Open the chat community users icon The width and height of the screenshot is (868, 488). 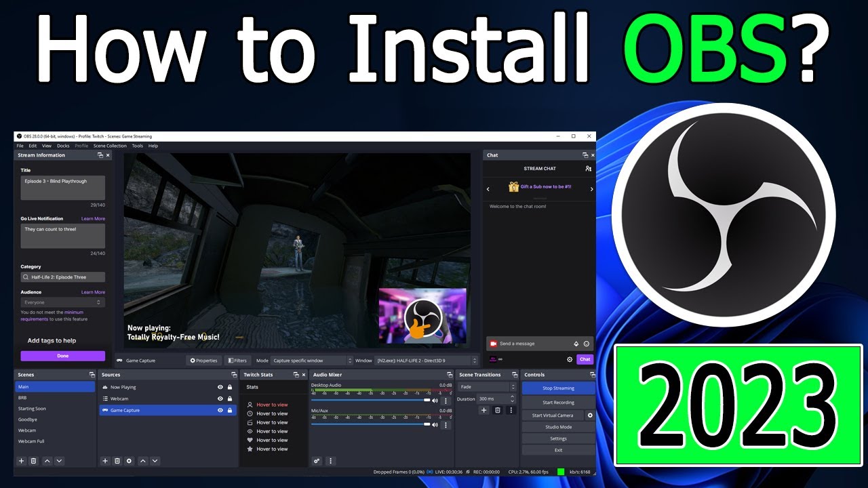tap(588, 168)
